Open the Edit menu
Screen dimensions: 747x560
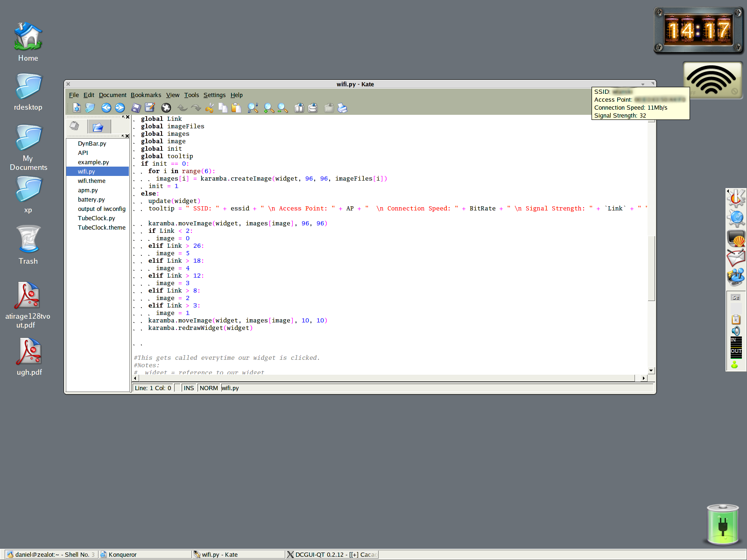pos(89,95)
